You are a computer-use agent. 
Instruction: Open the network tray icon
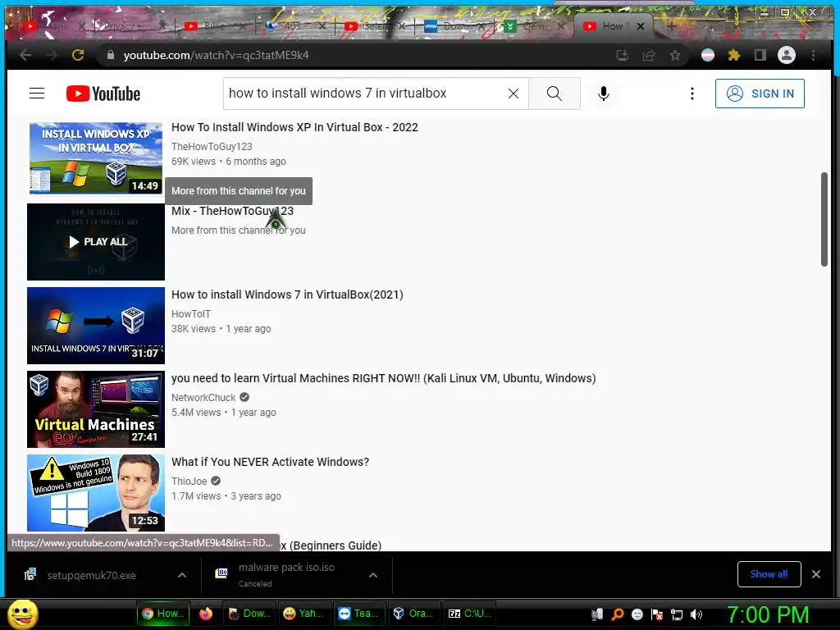677,614
